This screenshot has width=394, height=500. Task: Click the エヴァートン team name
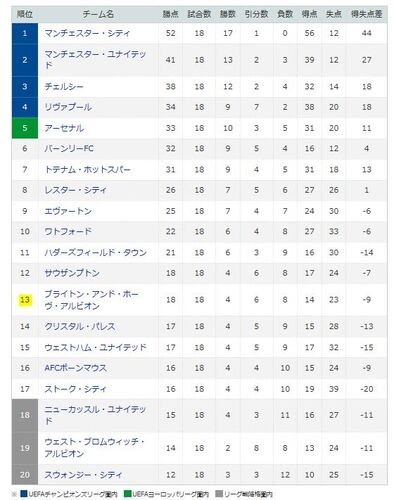coord(68,211)
